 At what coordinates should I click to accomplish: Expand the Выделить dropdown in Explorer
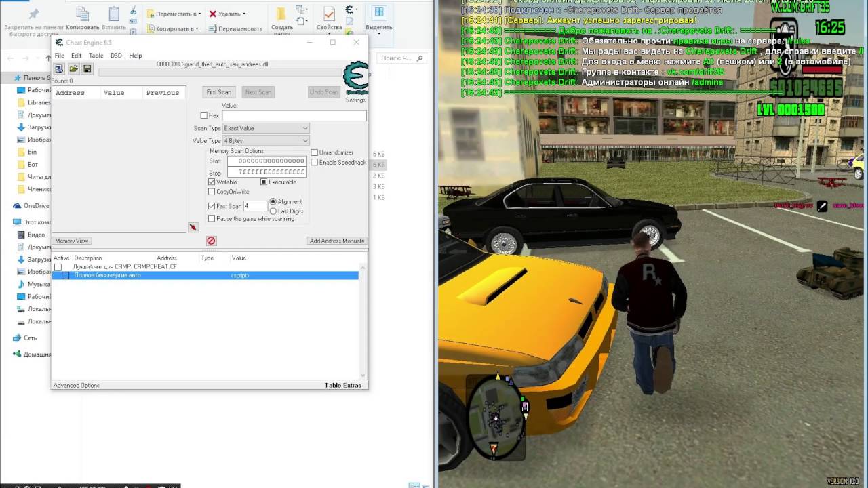(379, 33)
